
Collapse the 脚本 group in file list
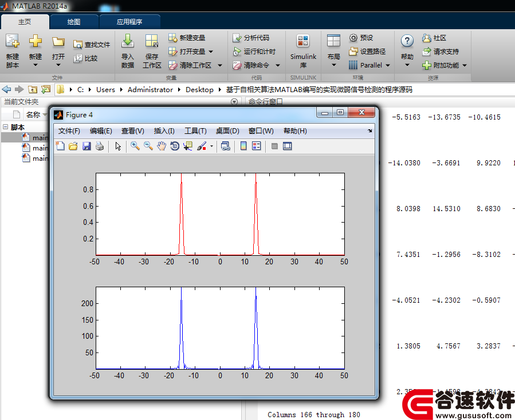[6, 126]
